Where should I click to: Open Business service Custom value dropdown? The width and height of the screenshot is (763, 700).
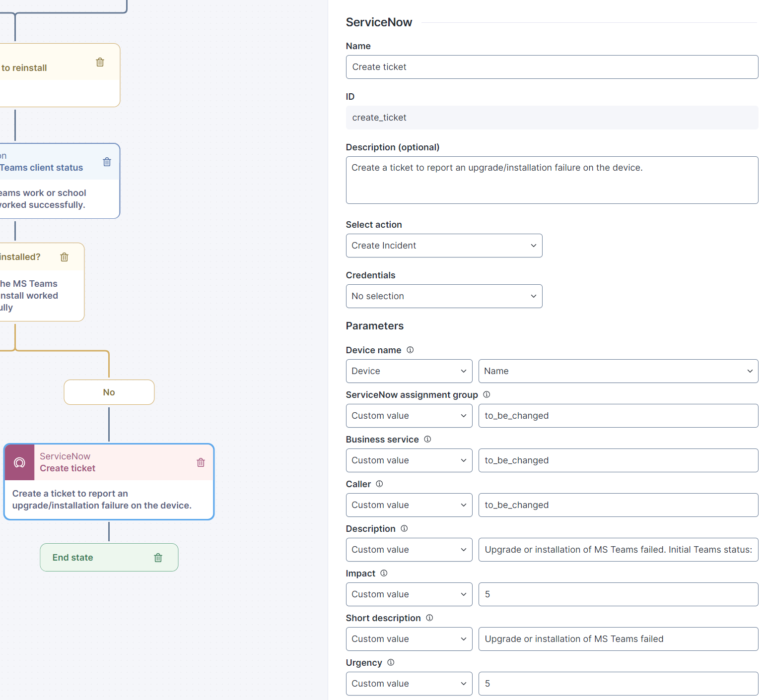pos(409,460)
